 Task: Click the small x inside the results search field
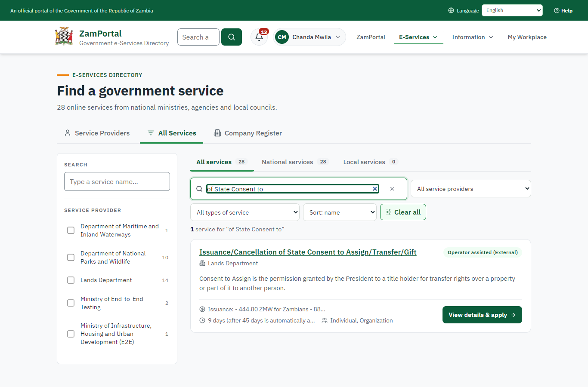tap(375, 189)
